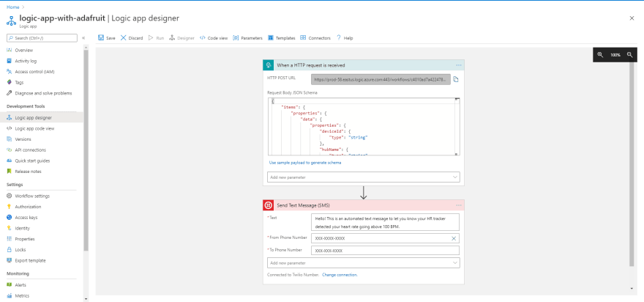Close the Logic app designer blade
The image size is (644, 302).
[x=632, y=18]
